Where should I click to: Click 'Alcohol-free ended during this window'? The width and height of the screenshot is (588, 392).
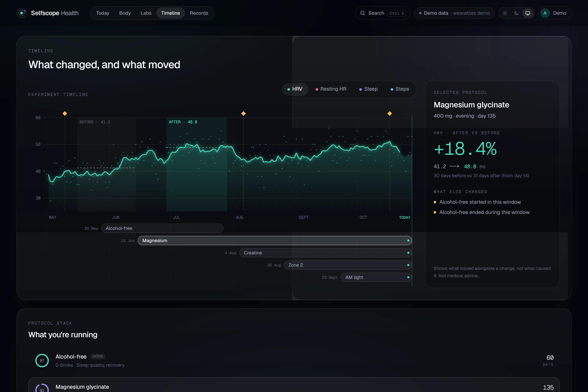(484, 212)
